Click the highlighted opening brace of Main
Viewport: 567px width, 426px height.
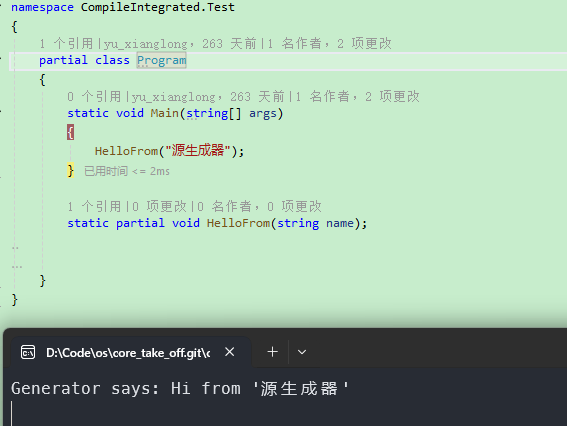tap(71, 132)
